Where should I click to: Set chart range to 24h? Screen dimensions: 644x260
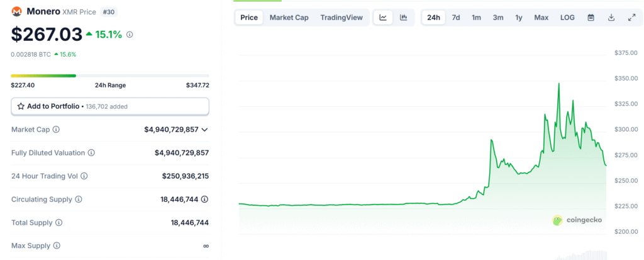coord(434,18)
